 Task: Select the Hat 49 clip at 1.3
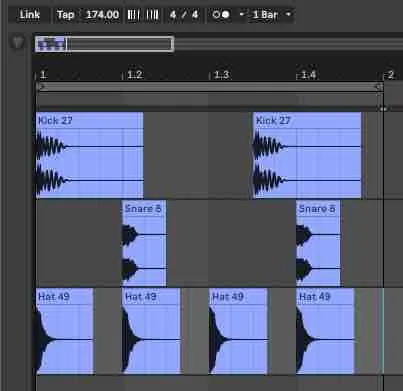tap(238, 331)
